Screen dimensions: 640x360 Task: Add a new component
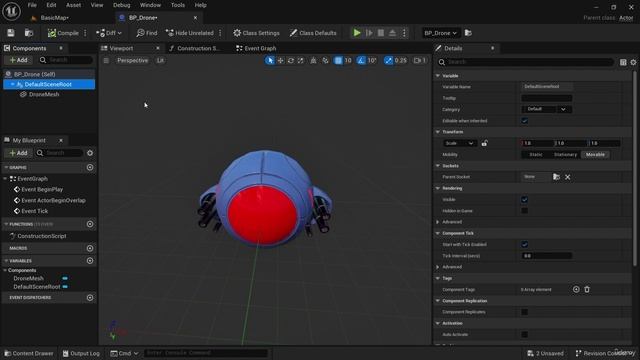point(18,60)
